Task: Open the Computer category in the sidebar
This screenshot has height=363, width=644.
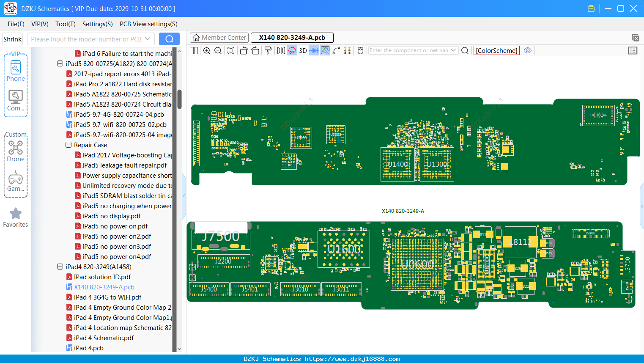Action: click(x=16, y=101)
